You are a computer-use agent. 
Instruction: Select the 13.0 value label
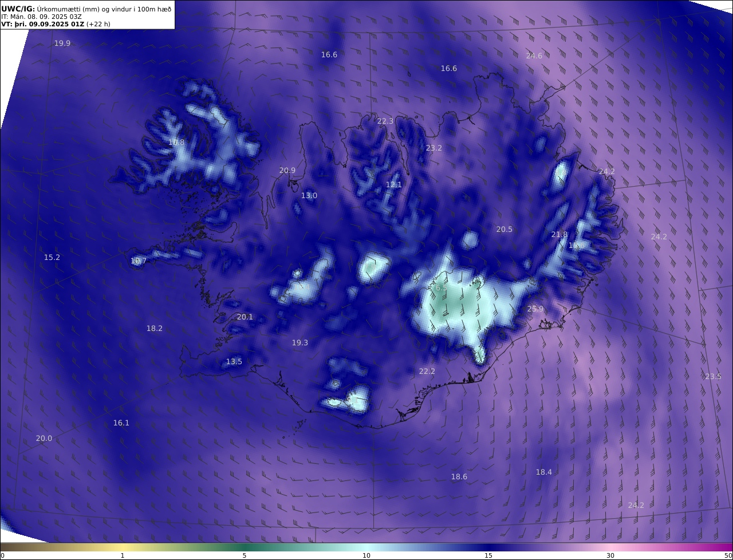pyautogui.click(x=309, y=196)
